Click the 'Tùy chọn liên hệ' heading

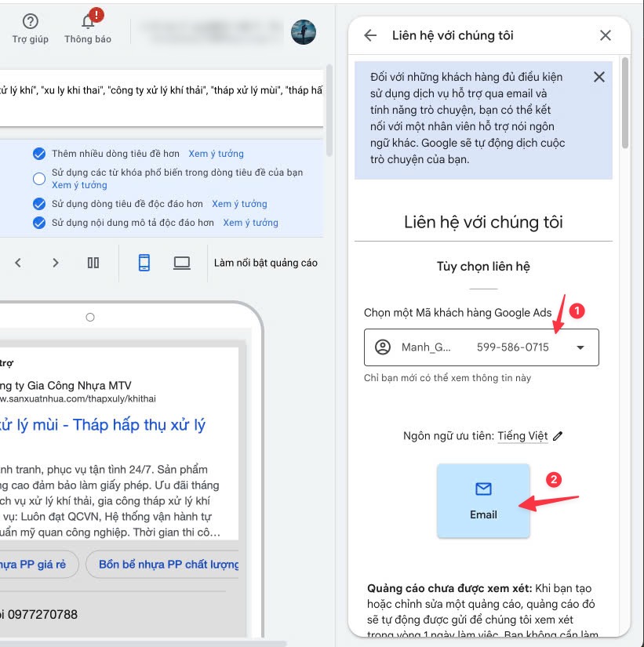[483, 267]
